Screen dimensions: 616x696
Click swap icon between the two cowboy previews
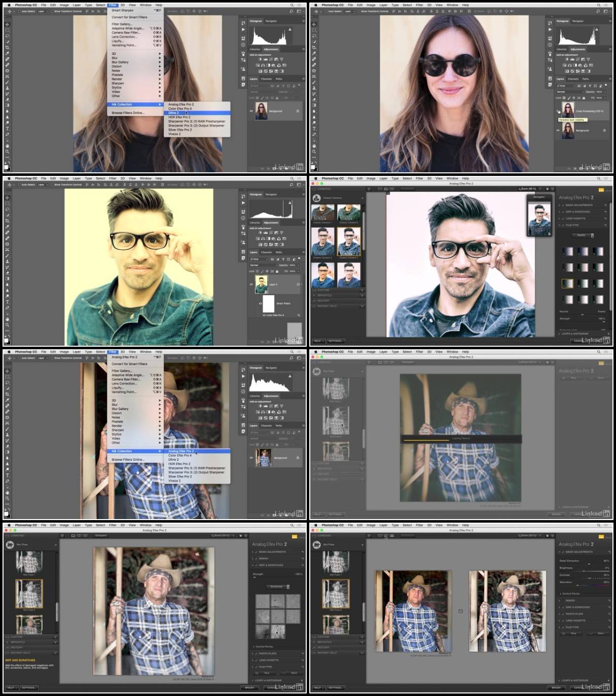tap(460, 611)
